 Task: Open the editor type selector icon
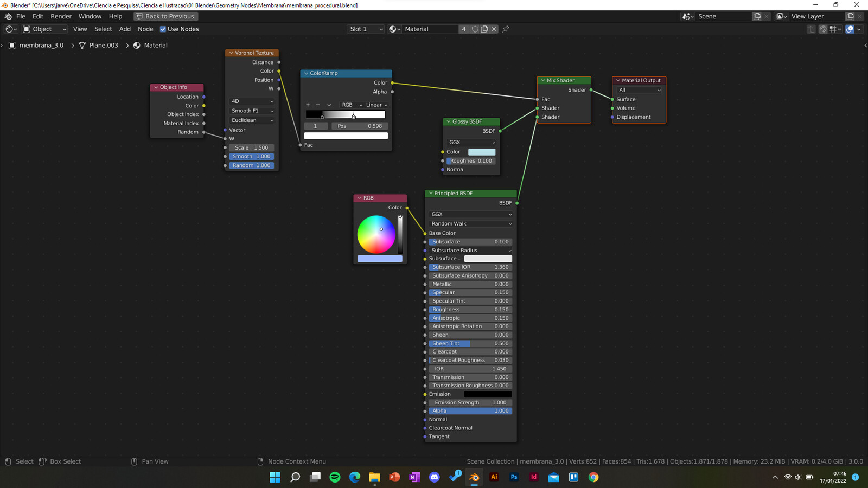[11, 29]
